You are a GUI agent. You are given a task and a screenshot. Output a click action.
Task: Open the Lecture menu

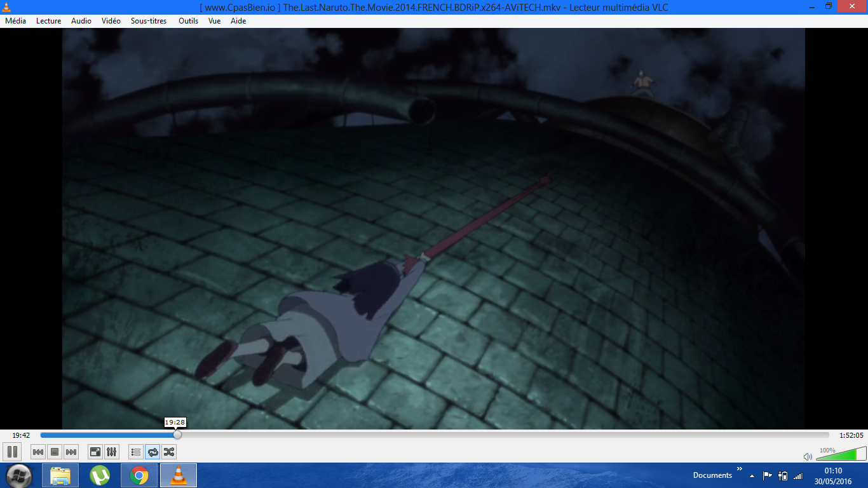pyautogui.click(x=49, y=21)
